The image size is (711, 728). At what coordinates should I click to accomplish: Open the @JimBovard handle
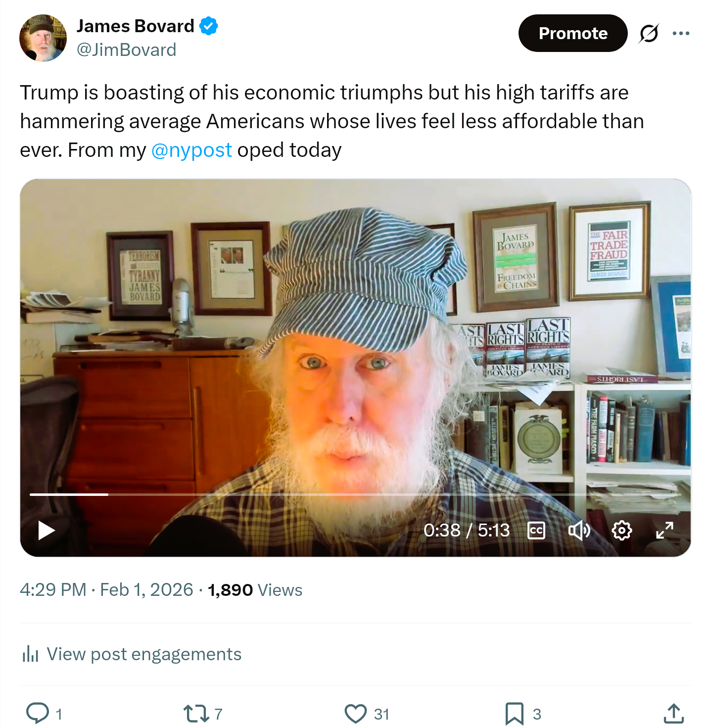coord(126,50)
